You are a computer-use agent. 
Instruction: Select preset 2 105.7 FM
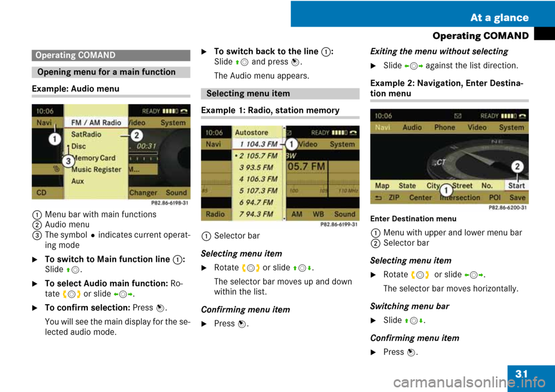coord(256,156)
